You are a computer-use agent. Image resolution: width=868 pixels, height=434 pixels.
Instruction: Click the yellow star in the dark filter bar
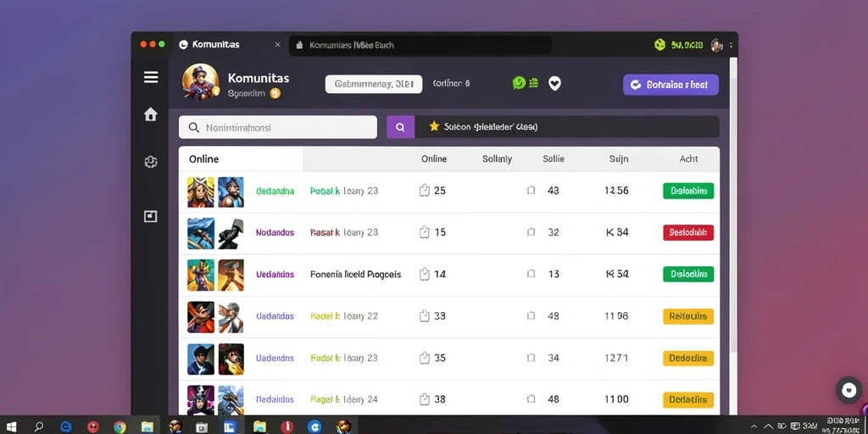click(x=434, y=127)
